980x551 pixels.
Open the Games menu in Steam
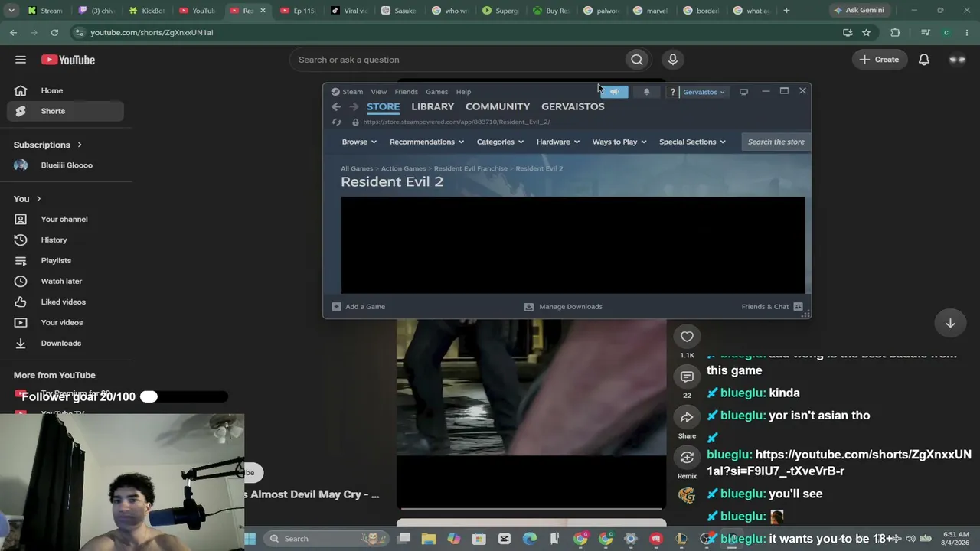click(x=437, y=92)
